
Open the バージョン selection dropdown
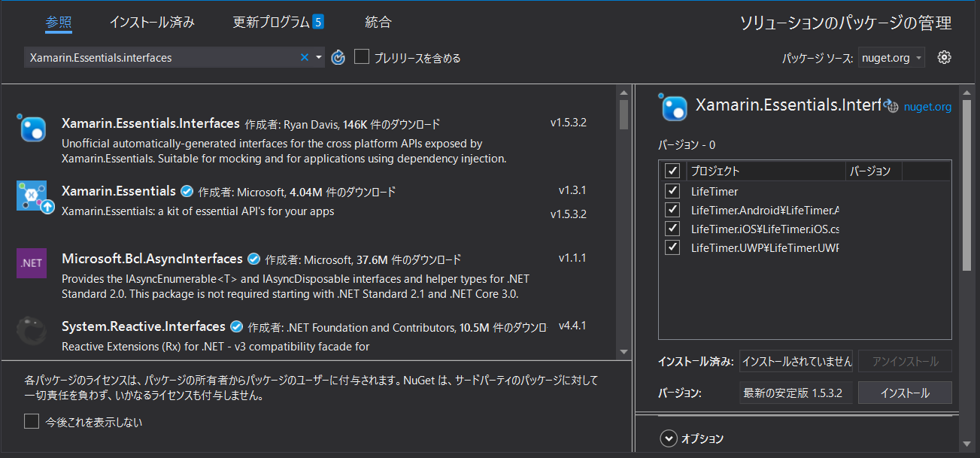[796, 392]
